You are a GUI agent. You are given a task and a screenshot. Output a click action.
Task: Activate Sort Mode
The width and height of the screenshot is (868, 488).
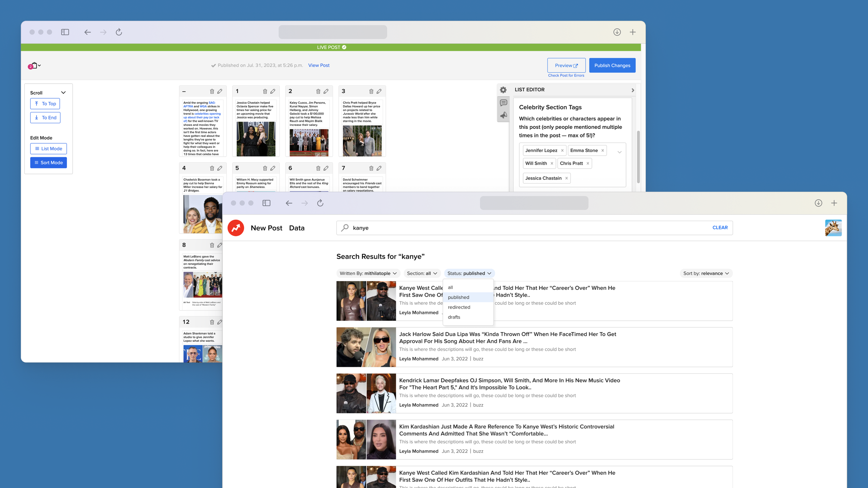(x=48, y=162)
